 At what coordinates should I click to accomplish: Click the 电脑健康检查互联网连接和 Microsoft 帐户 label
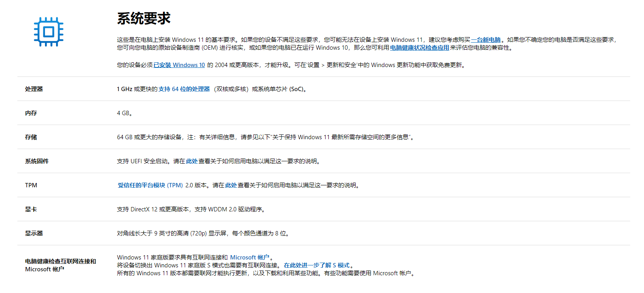point(61,265)
